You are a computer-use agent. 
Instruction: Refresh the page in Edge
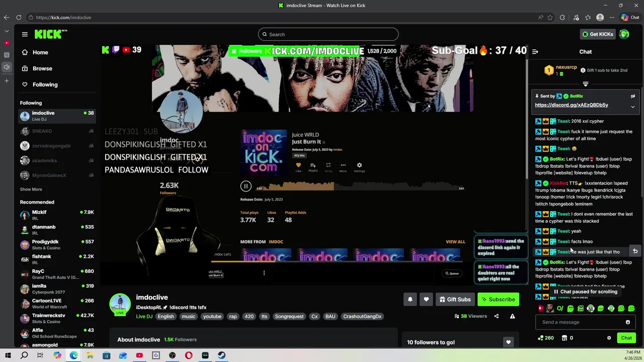19,17
